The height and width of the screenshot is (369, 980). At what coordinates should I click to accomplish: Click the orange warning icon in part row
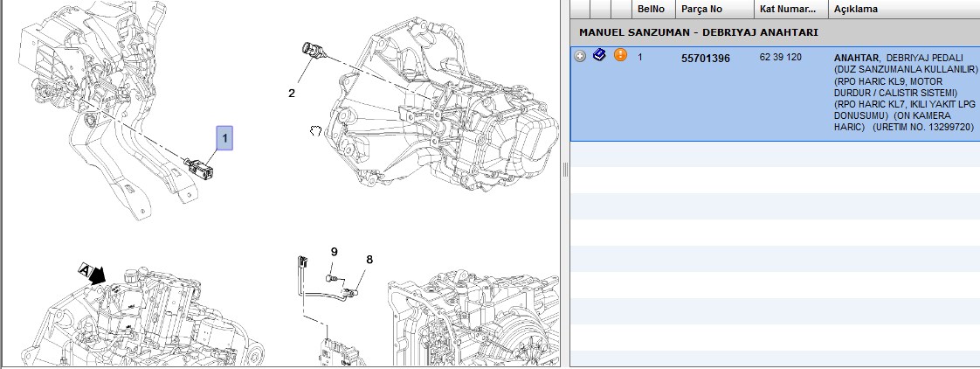pos(620,55)
